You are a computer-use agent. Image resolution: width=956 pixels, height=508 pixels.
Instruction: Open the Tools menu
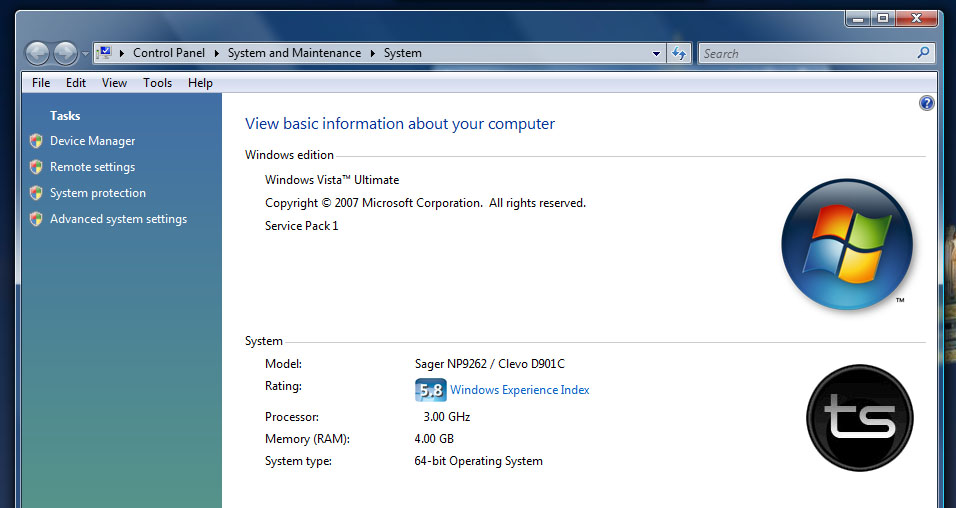157,83
